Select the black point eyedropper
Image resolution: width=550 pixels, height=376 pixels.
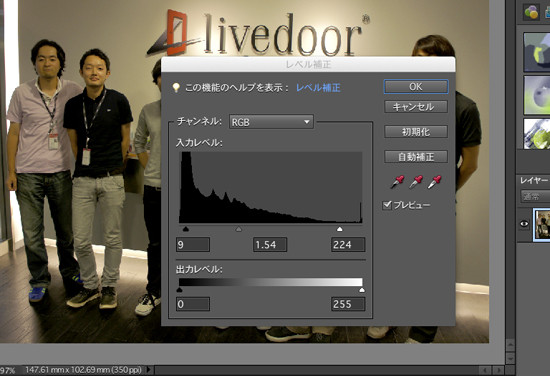click(x=397, y=182)
